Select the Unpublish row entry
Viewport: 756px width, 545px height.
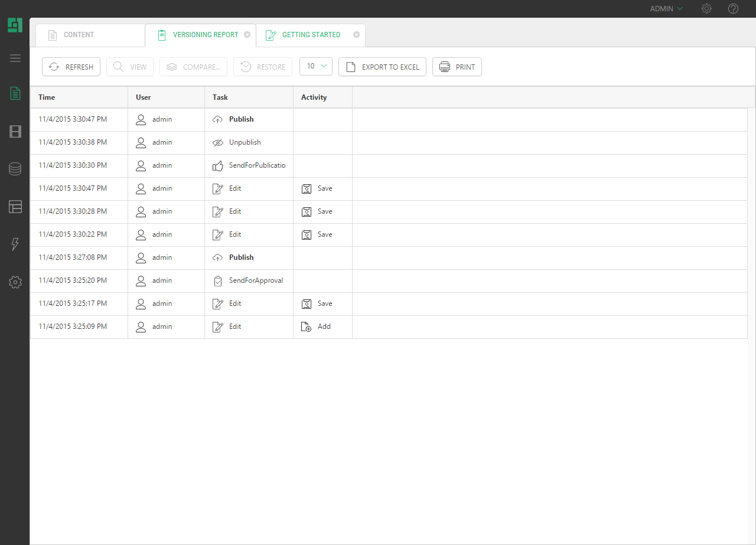(245, 142)
